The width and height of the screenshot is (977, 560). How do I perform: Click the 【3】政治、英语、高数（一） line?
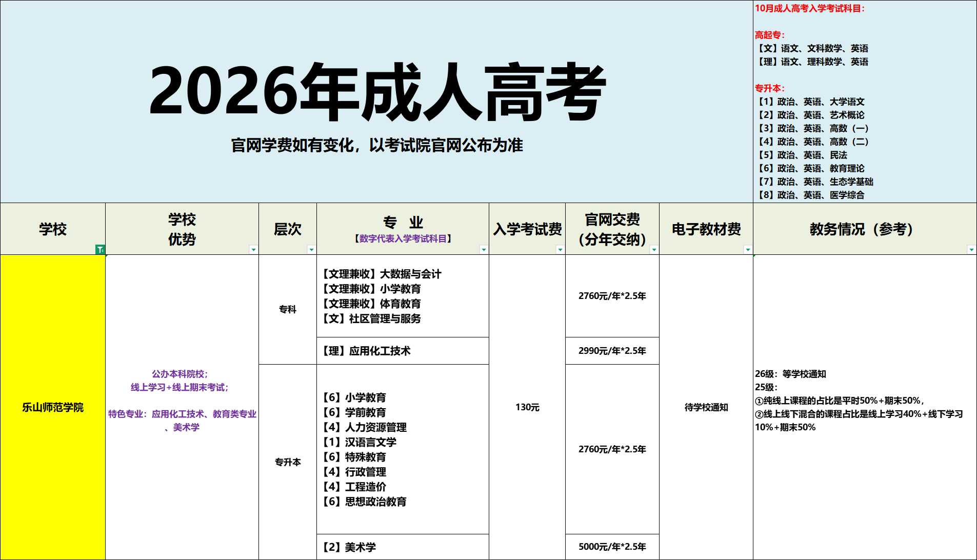[812, 128]
